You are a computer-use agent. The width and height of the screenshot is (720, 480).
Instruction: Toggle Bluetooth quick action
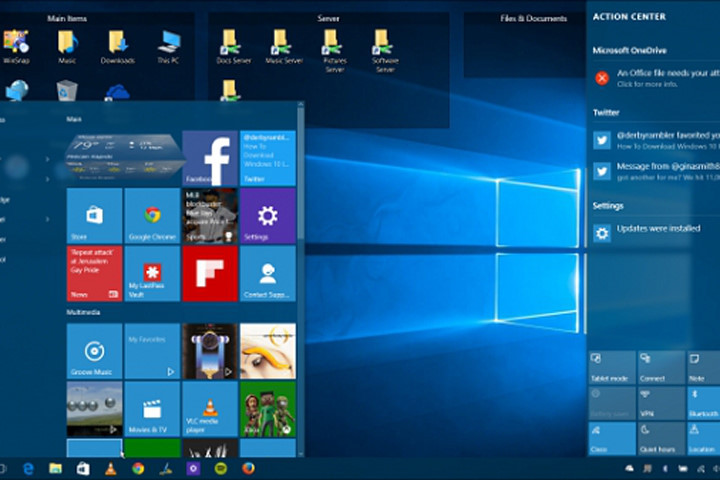tap(703, 403)
